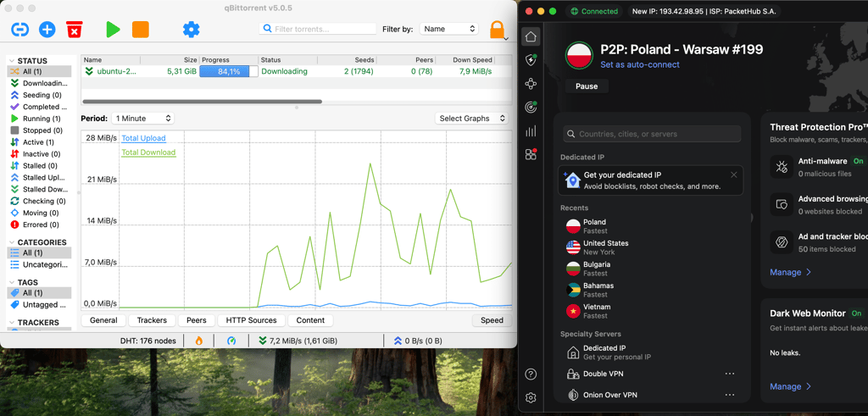Switch to the HTTP Sources tab
The image size is (868, 416).
click(251, 320)
